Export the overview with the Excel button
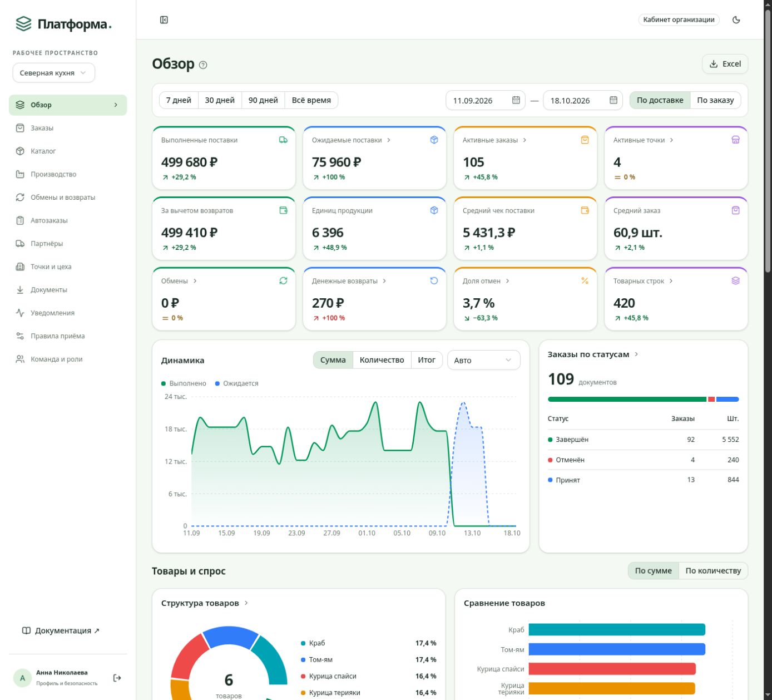772x700 pixels. click(x=725, y=64)
